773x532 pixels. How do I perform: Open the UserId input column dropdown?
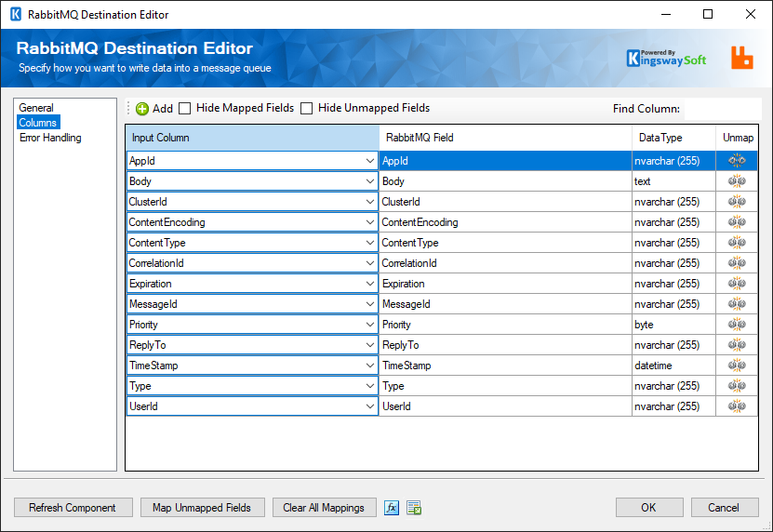[369, 406]
